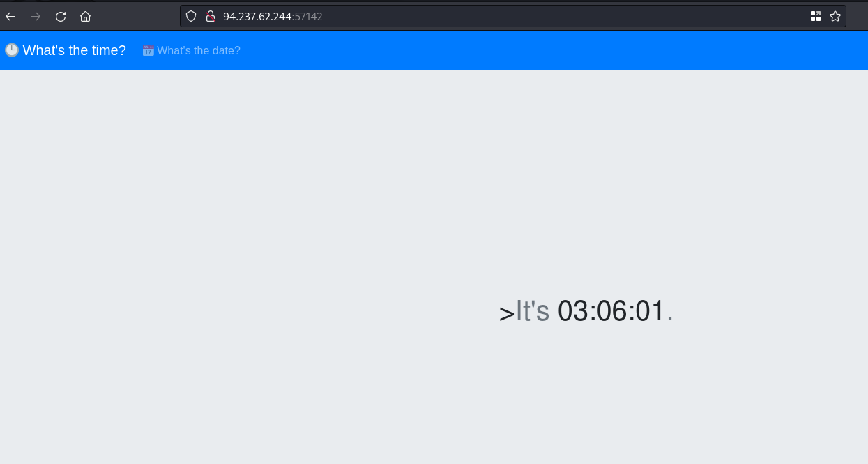Screen dimensions: 868x464
Task: Click the empty blue navbar area
Action: coord(558,50)
